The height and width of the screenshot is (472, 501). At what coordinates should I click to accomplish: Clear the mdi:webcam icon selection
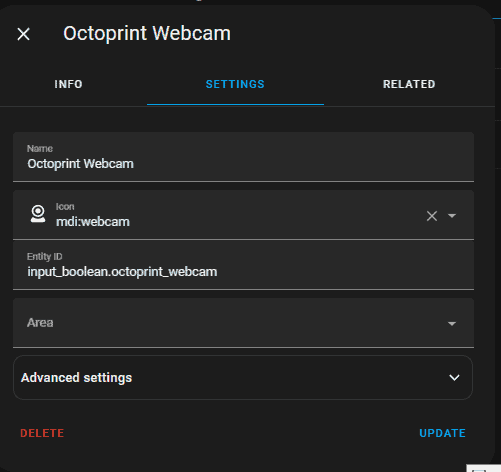point(432,216)
